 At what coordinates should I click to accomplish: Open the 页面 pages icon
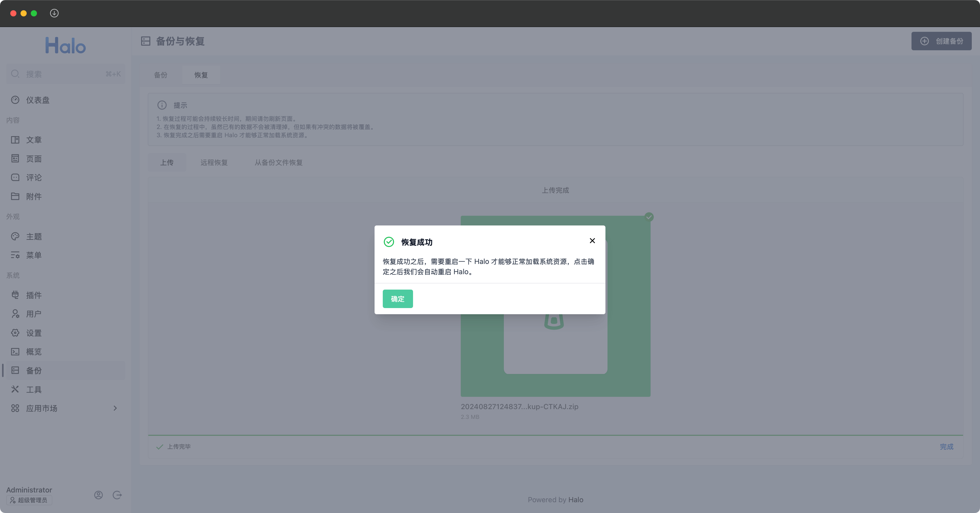pos(15,159)
